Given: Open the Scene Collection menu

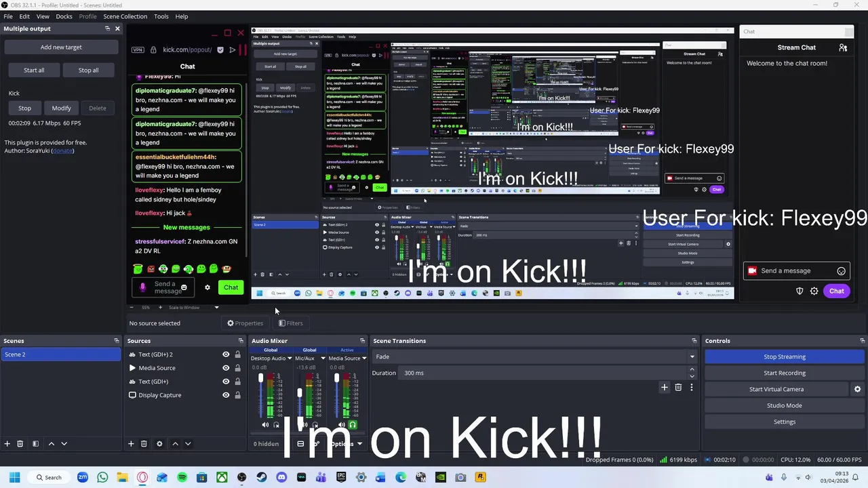Looking at the screenshot, I should click(125, 16).
